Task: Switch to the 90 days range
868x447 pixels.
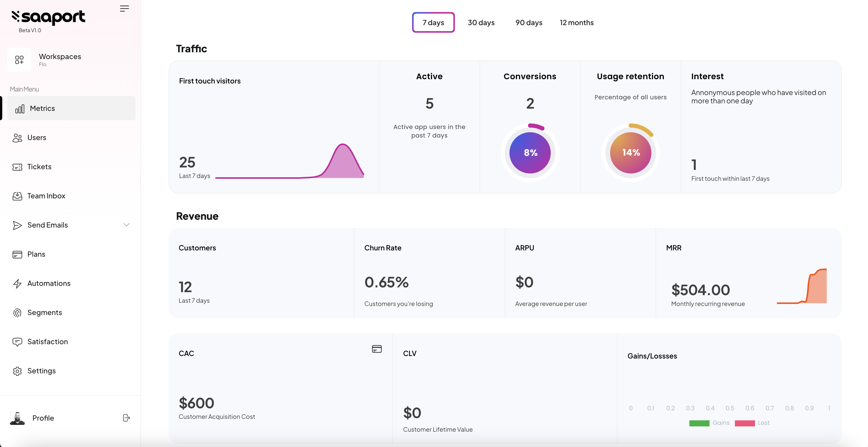Action: (528, 23)
